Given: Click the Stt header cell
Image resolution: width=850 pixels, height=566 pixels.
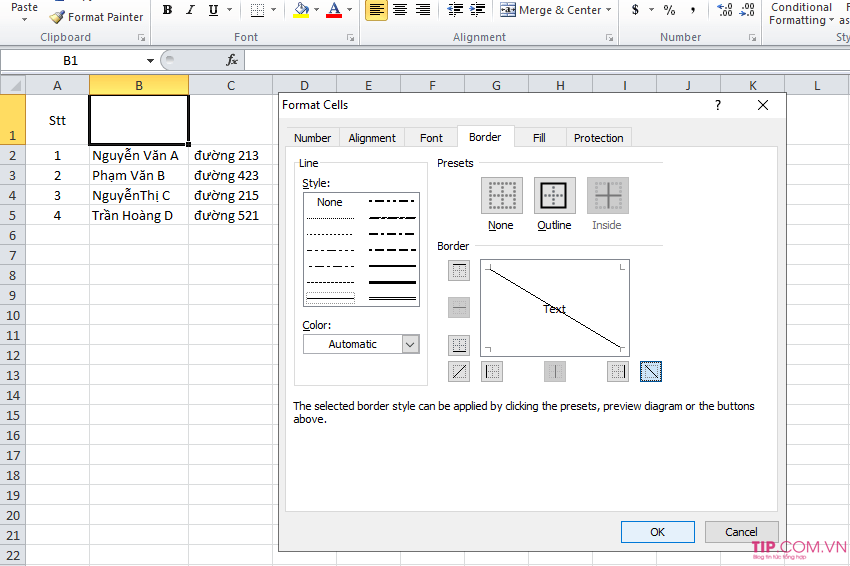Looking at the screenshot, I should pyautogui.click(x=57, y=120).
